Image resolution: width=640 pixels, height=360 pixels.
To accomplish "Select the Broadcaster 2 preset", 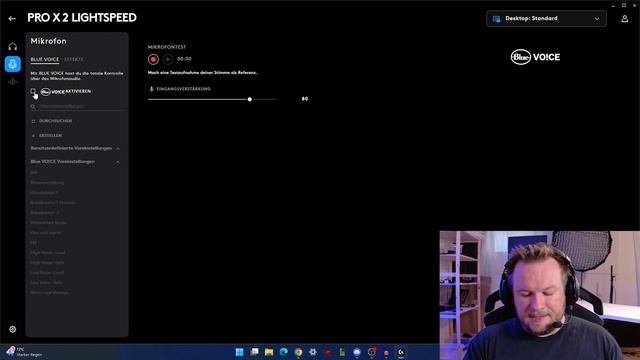I will point(44,213).
